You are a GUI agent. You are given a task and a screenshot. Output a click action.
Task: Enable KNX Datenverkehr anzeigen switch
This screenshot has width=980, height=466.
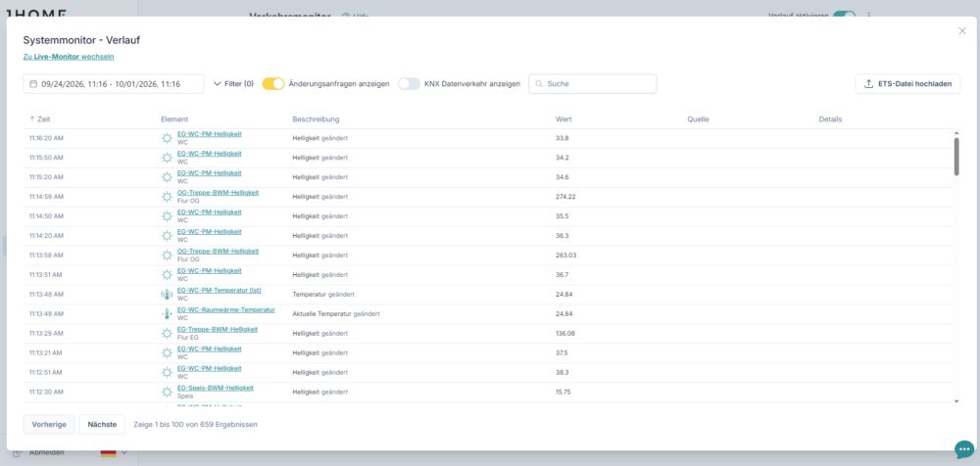coord(409,84)
